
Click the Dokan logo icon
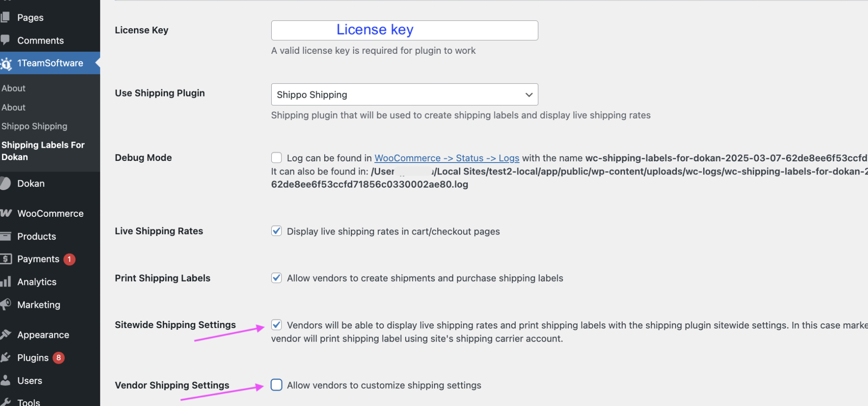click(x=6, y=183)
